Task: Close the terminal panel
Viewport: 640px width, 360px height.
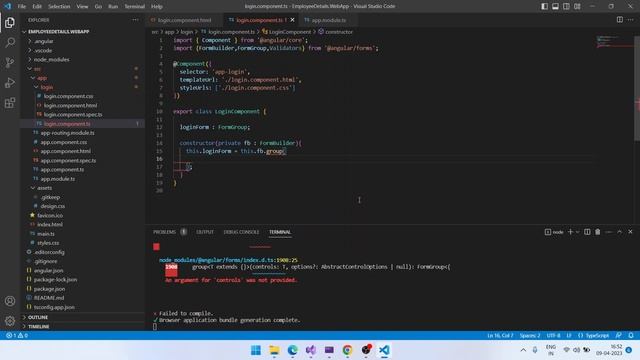Action: pos(630,232)
